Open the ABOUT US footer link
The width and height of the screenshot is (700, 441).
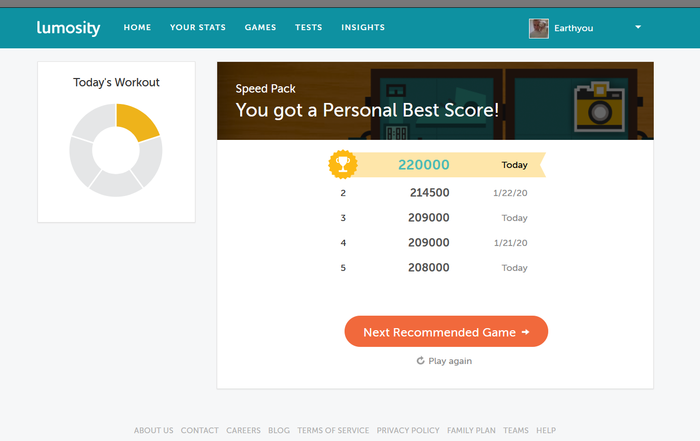(x=154, y=430)
